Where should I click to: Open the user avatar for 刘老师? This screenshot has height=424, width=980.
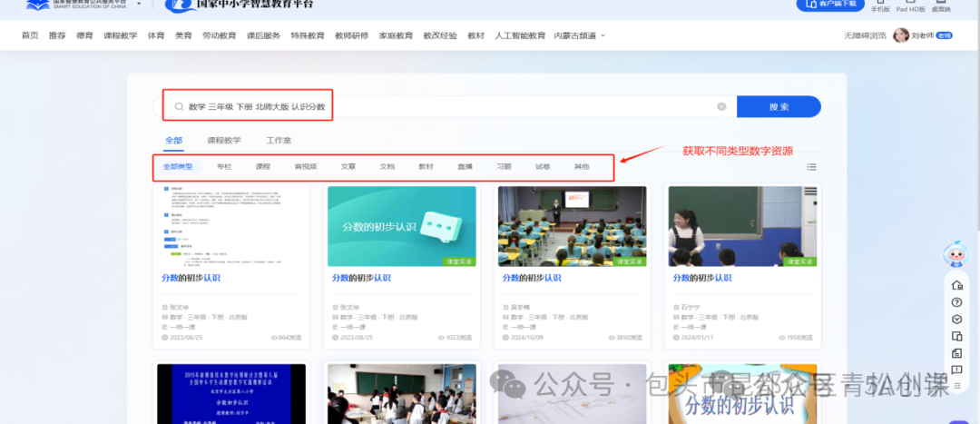pyautogui.click(x=900, y=35)
